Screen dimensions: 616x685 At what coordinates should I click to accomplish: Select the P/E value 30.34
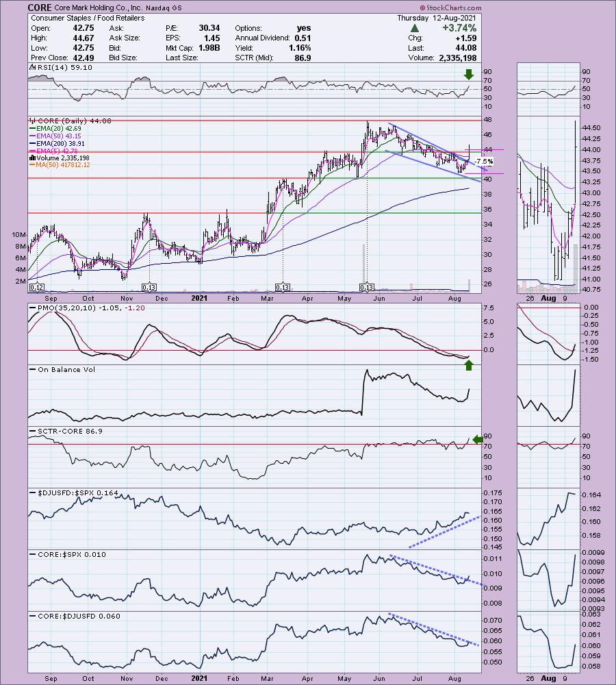209,28
